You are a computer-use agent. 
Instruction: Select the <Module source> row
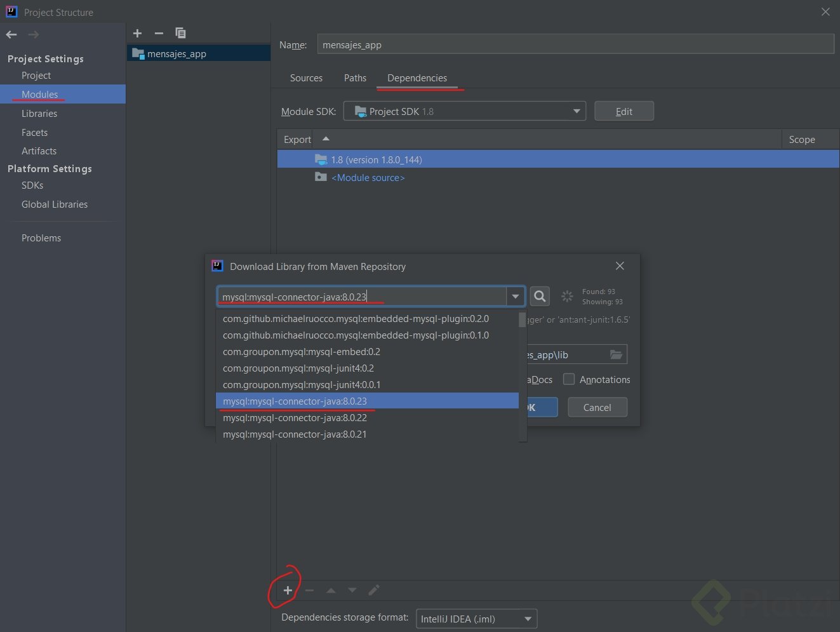click(558, 177)
